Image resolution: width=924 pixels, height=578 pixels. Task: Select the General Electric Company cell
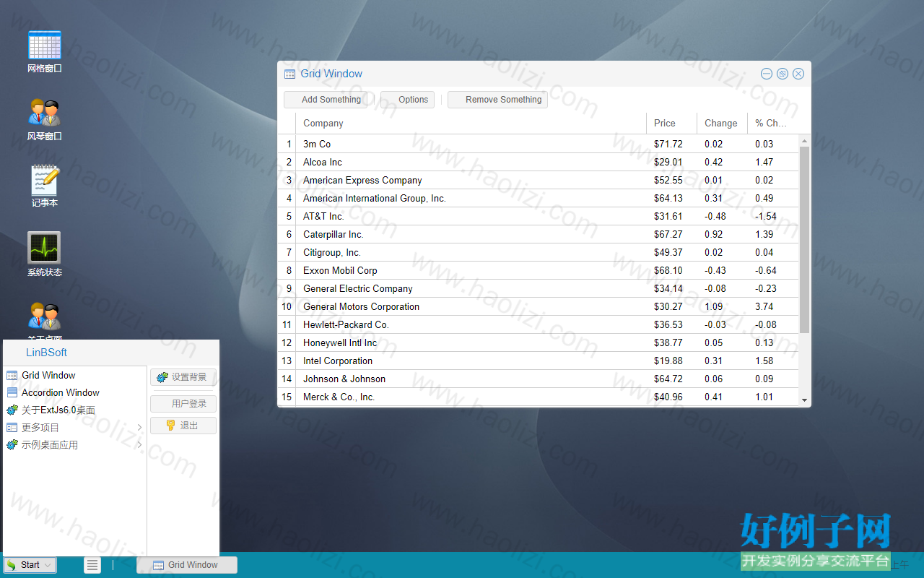pos(471,288)
